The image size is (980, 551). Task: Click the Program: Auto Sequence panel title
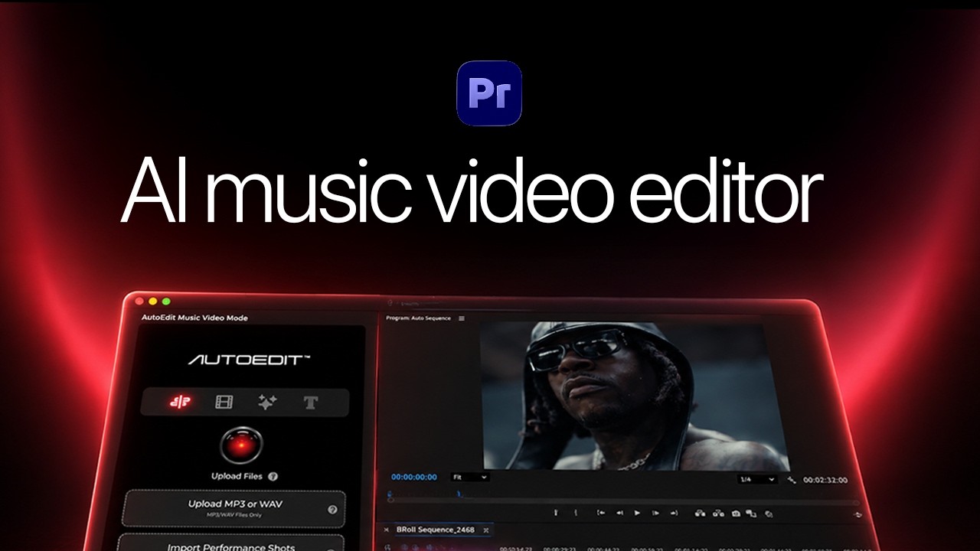click(419, 318)
